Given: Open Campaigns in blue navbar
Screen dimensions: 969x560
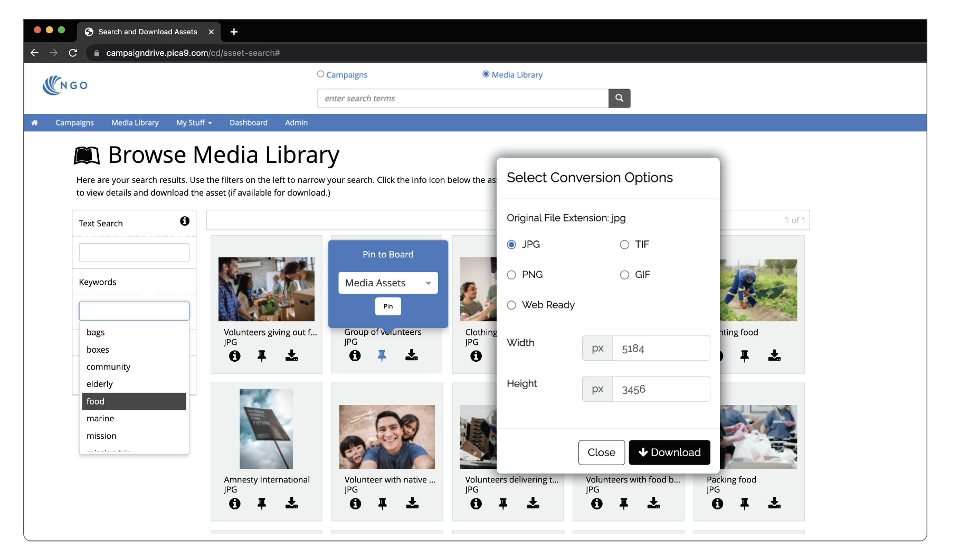Looking at the screenshot, I should point(74,122).
